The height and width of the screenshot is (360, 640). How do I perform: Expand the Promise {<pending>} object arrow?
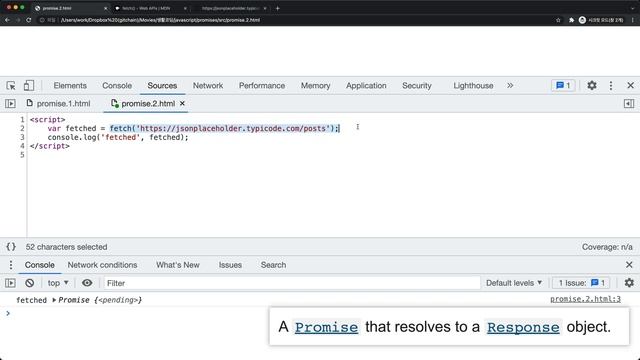(x=54, y=300)
